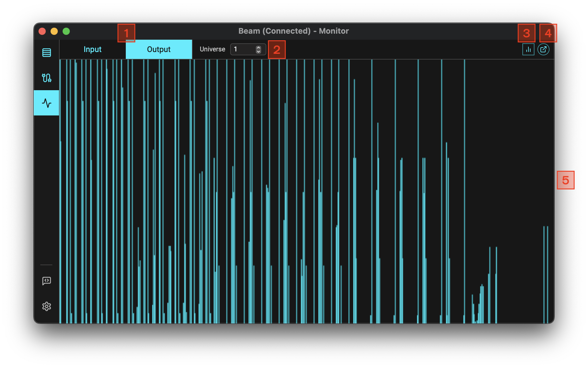Screen dimensions: 588x368
Task: Open the routing connections sidebar icon
Action: 46,78
